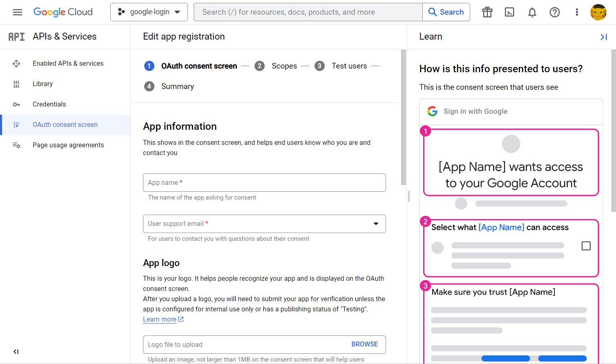Viewport: 616px width, 364px height.
Task: Focus the resources search bar
Action: click(308, 12)
